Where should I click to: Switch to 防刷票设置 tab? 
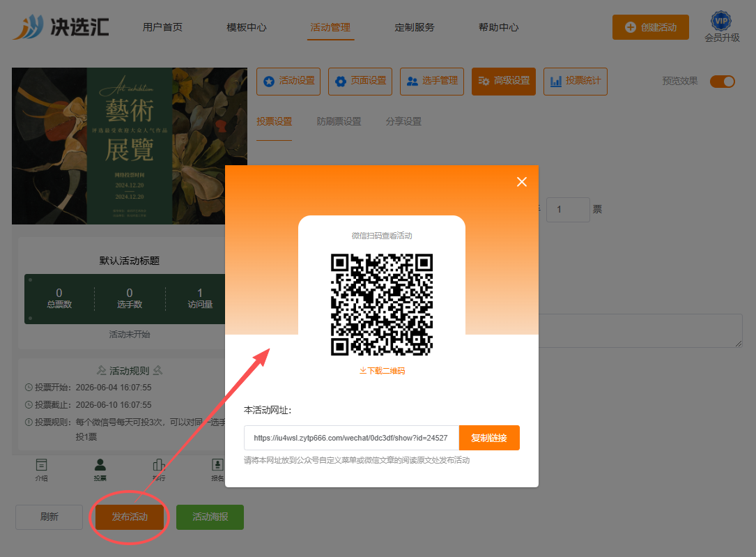tap(339, 121)
